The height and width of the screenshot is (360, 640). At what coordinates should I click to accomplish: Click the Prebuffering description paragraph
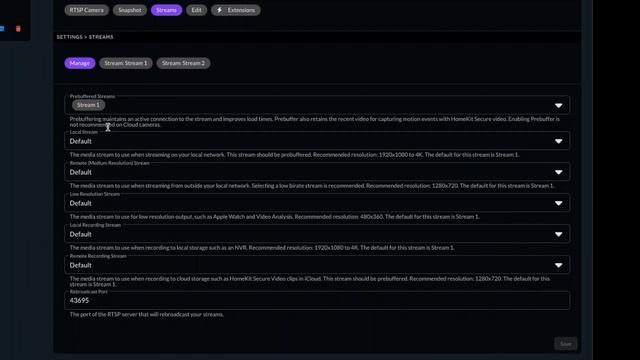(x=314, y=122)
